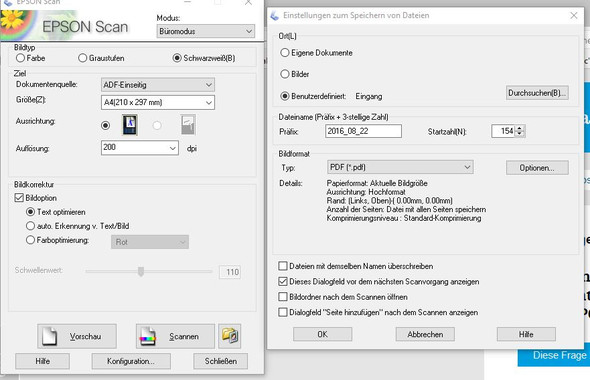Increase the Startzahl stepper value
Screen dimensions: 590x380
pos(520,128)
